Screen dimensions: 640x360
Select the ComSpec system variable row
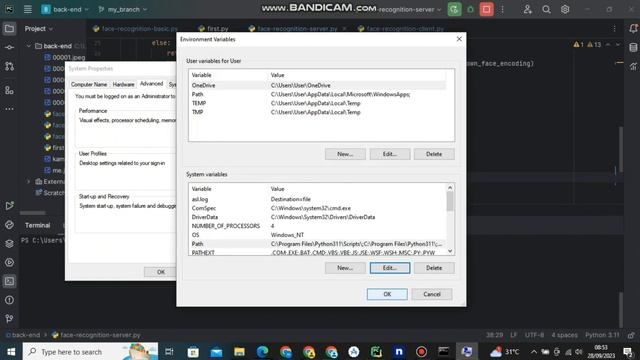coord(318,208)
